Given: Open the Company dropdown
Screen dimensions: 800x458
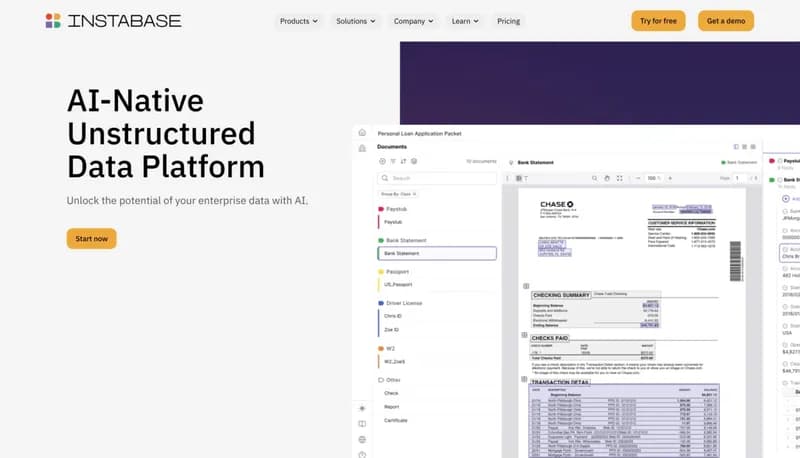Looking at the screenshot, I should coord(413,21).
